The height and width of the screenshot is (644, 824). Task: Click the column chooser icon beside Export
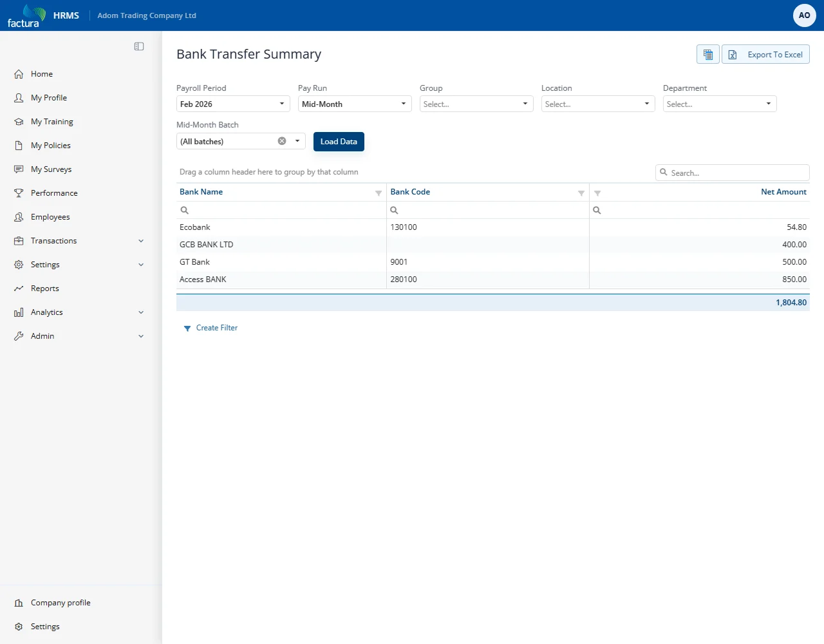(x=708, y=55)
